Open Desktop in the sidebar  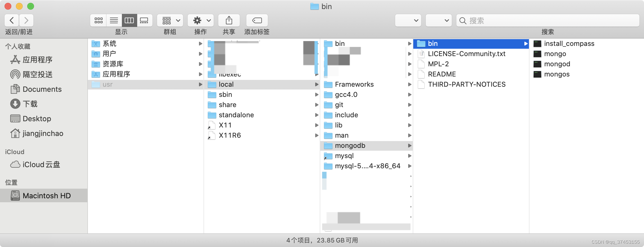tap(44, 119)
